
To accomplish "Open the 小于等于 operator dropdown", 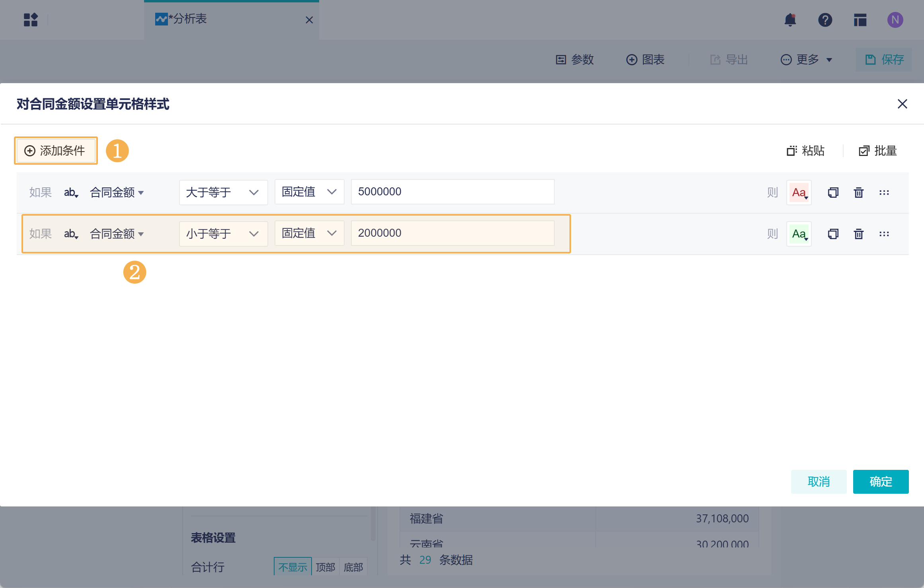I will [223, 234].
